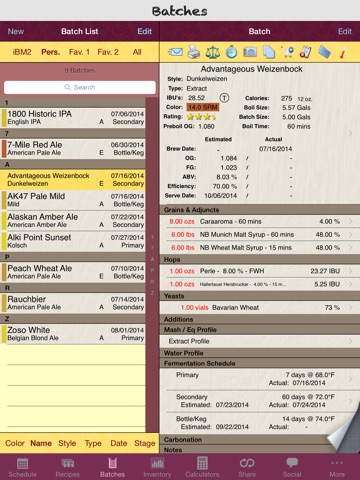Open the 7-Mile Red Ale batch
This screenshot has height=480, width=360.
[x=73, y=149]
